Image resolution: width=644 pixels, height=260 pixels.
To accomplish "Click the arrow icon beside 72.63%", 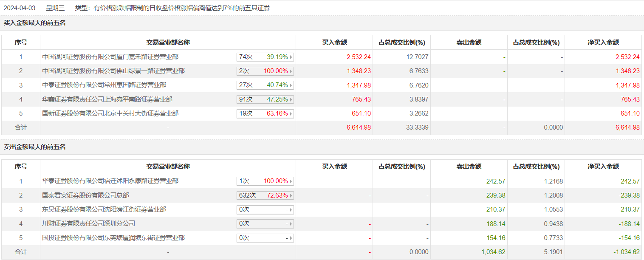I will click(291, 195).
